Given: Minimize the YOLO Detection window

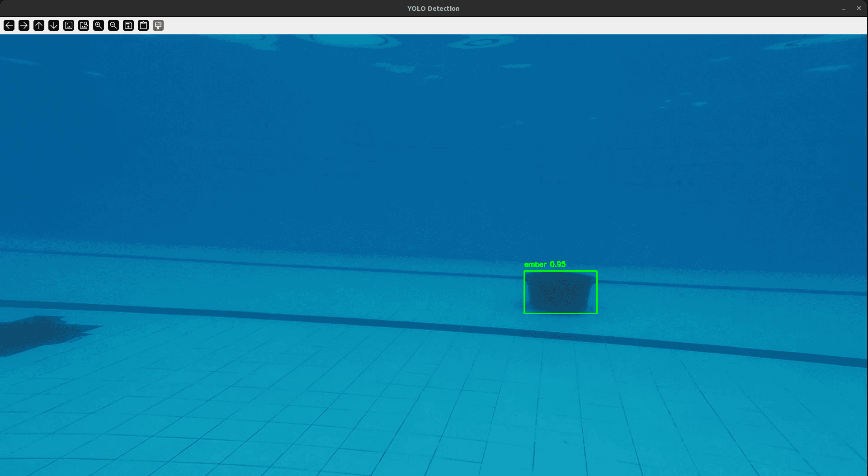Looking at the screenshot, I should (844, 9).
